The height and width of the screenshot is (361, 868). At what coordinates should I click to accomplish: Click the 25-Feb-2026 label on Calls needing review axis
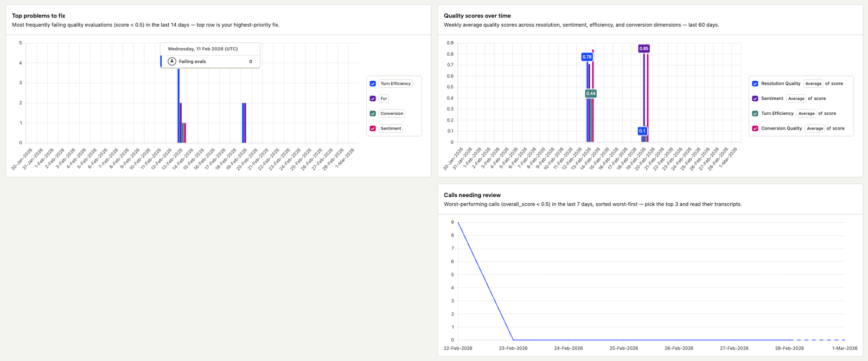pyautogui.click(x=624, y=348)
